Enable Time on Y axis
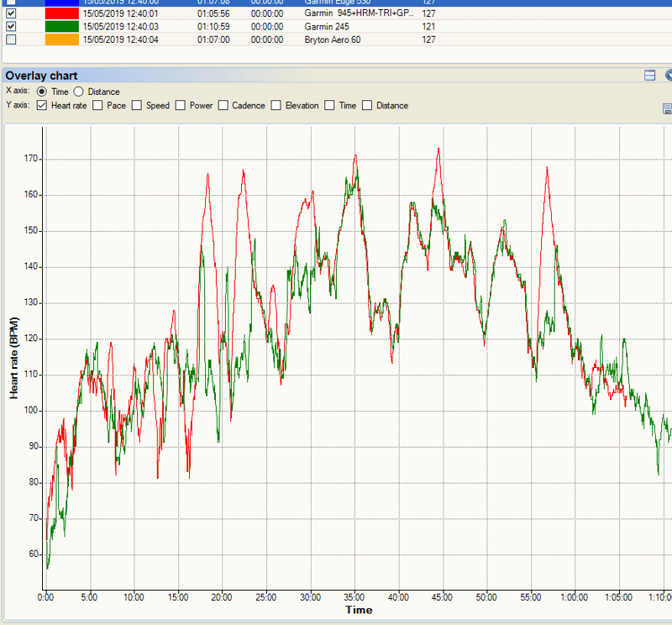The height and width of the screenshot is (625, 672). [329, 106]
